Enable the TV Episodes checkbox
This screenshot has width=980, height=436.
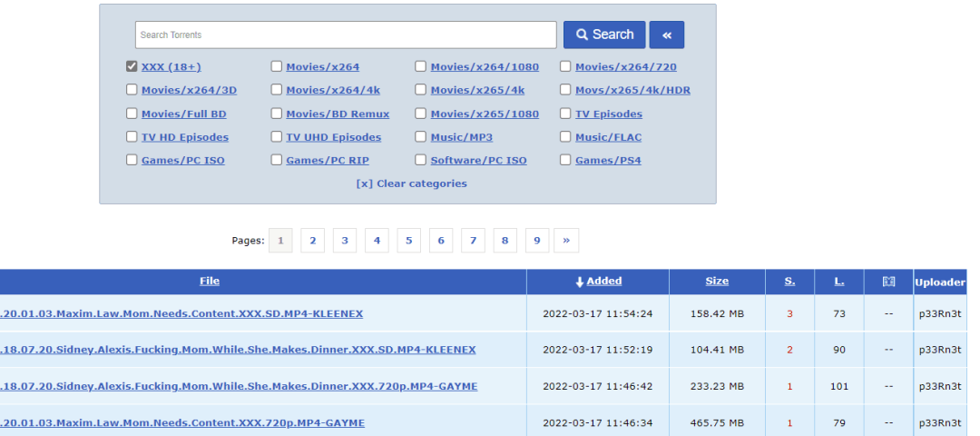tap(565, 114)
